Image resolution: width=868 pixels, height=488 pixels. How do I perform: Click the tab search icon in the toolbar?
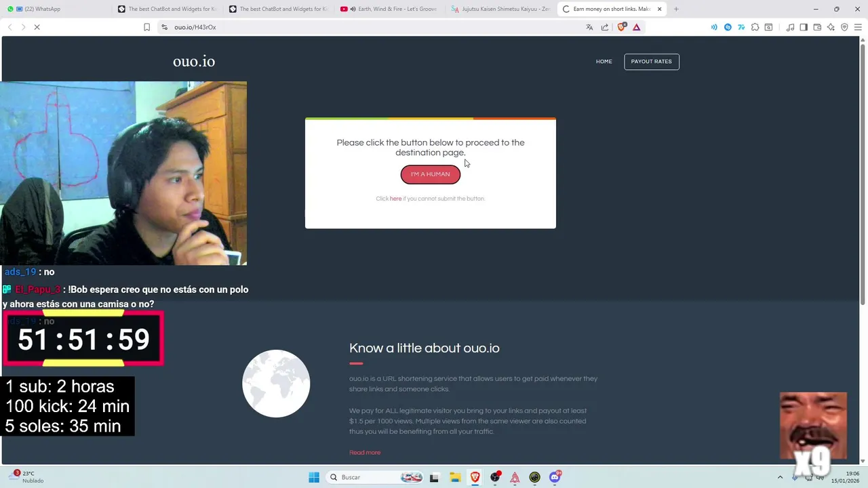[x=768, y=27]
